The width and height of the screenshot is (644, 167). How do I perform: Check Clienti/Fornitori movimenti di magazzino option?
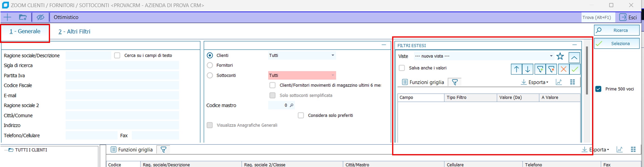pyautogui.click(x=273, y=85)
